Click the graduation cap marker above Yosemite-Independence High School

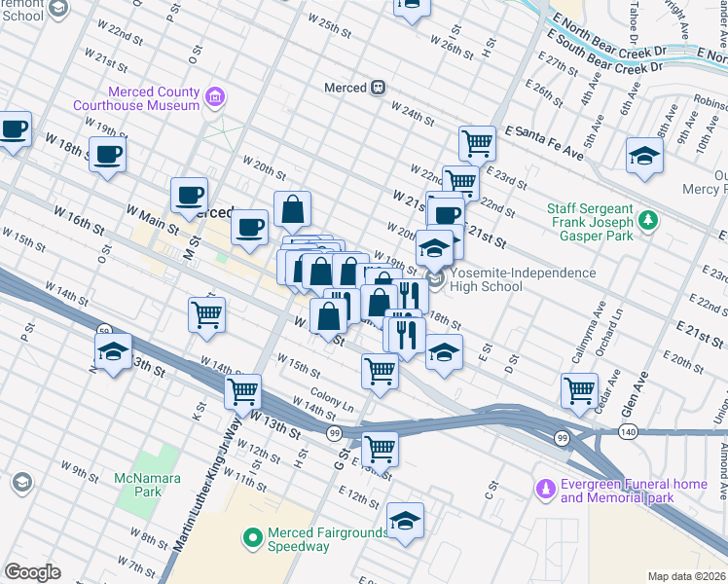pos(434,252)
